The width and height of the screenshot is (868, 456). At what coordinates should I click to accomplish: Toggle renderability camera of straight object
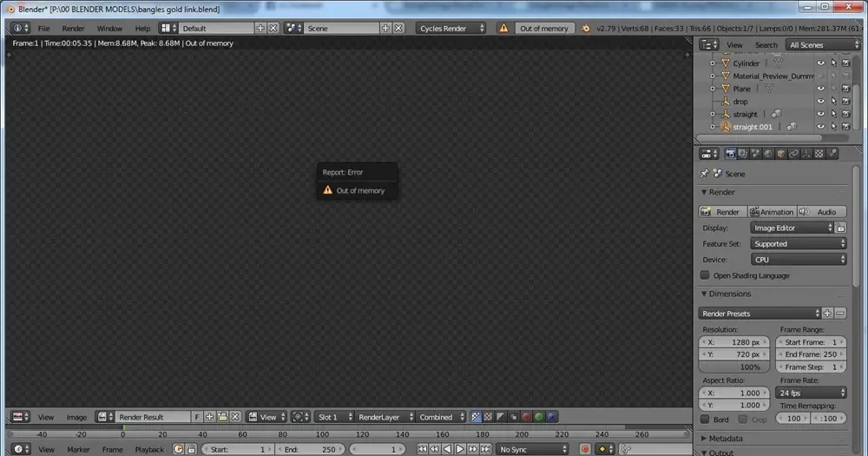tap(845, 114)
